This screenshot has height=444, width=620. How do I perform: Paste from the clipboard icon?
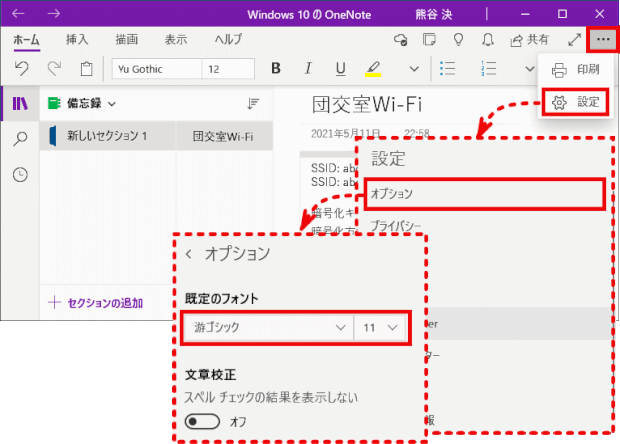(87, 69)
